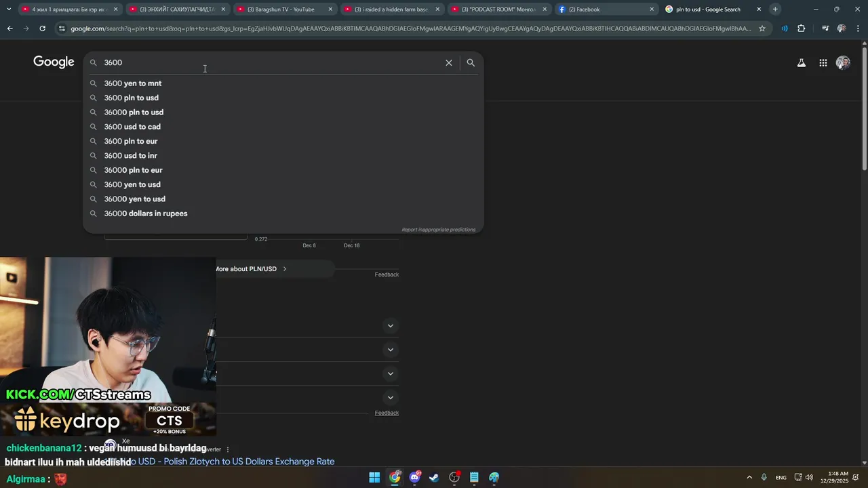The image size is (868, 488).
Task: Open Discord from the taskbar
Action: (x=414, y=478)
